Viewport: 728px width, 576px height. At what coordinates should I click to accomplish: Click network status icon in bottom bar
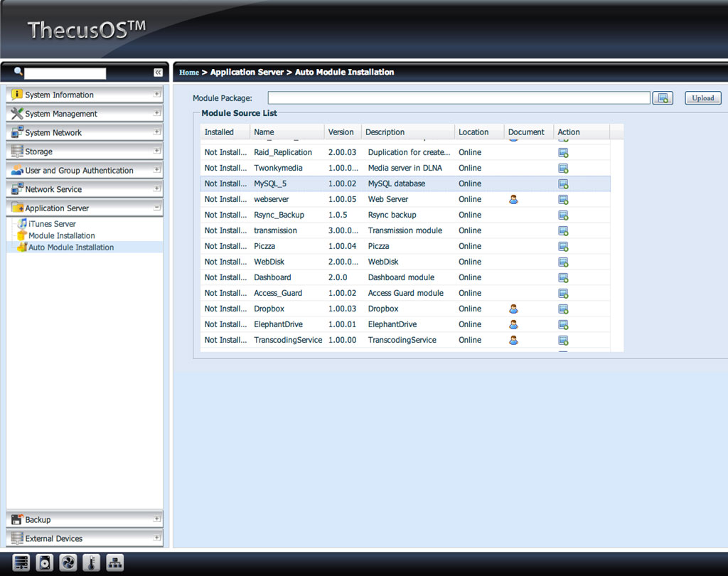114,563
